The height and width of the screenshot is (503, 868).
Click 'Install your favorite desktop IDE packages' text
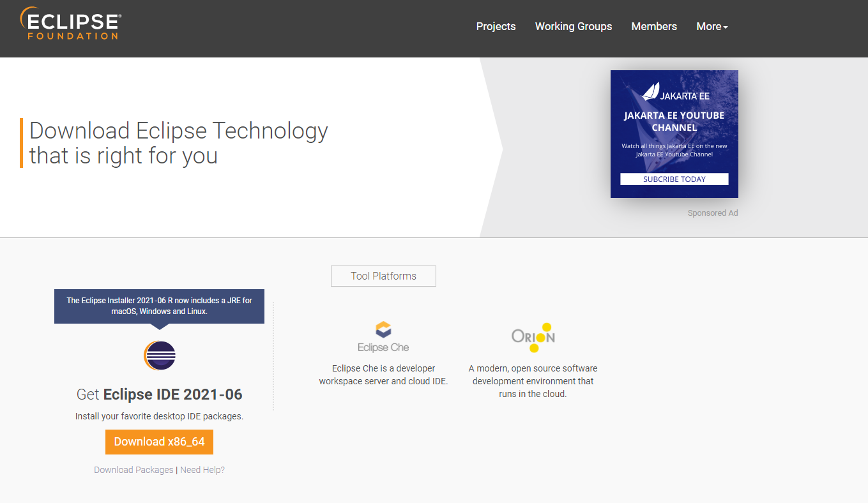(160, 416)
